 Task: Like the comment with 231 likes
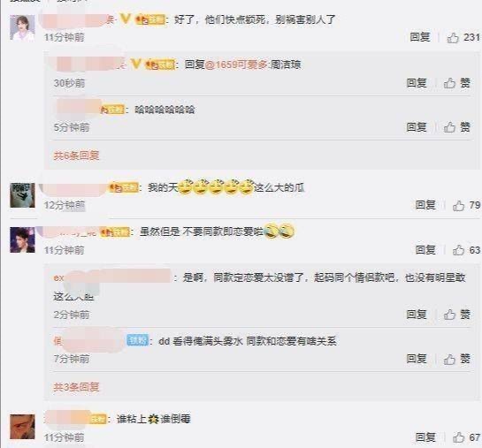[x=463, y=37]
